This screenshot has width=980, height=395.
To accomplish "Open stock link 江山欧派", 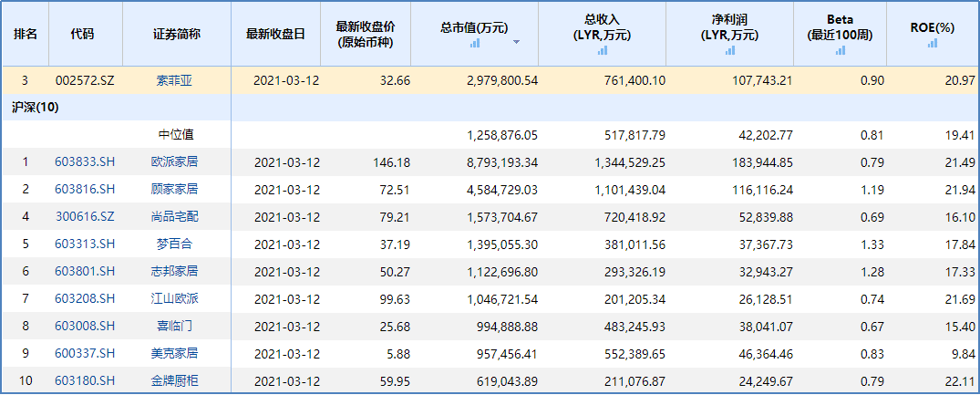I will click(x=174, y=298).
